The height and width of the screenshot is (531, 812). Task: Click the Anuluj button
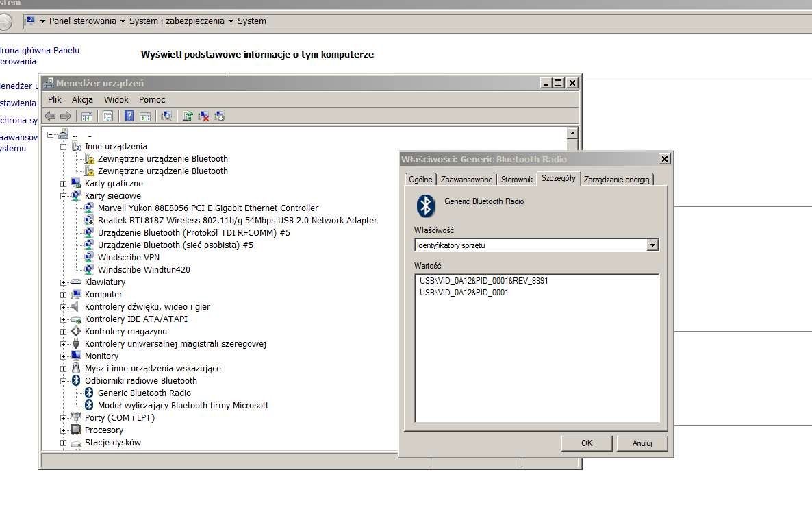pos(642,443)
